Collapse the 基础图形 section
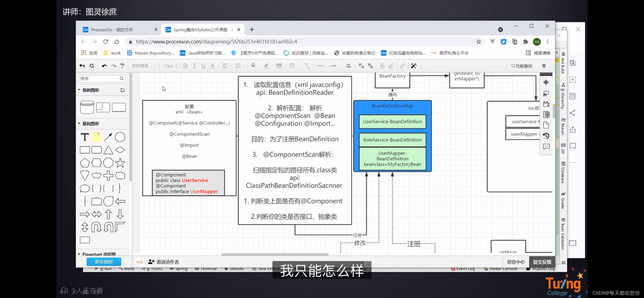Screen dimensions: 644x298 point(79,123)
